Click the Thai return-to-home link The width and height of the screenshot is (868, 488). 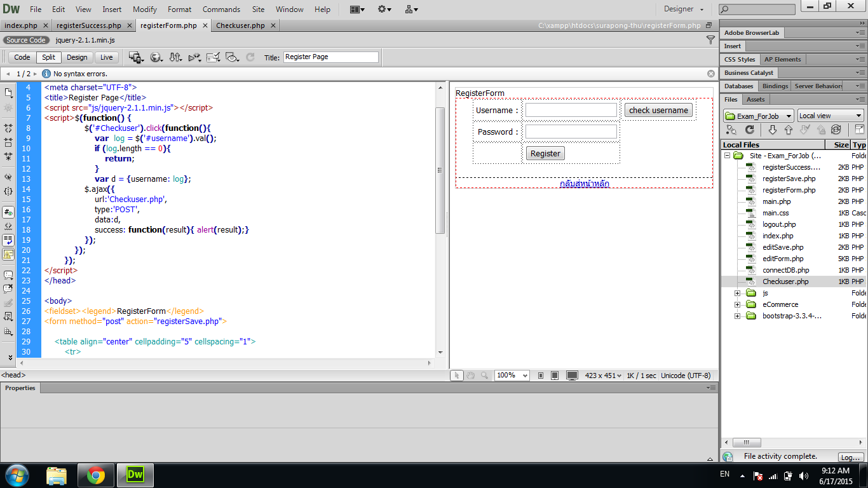pos(585,184)
